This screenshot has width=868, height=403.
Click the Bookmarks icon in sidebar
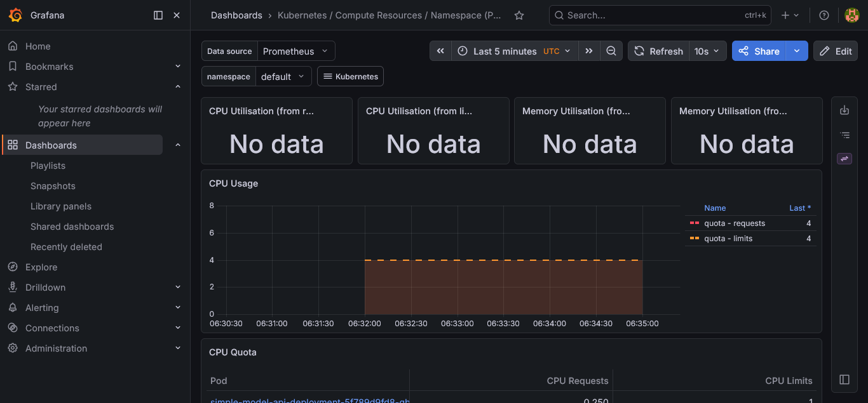pyautogui.click(x=13, y=67)
